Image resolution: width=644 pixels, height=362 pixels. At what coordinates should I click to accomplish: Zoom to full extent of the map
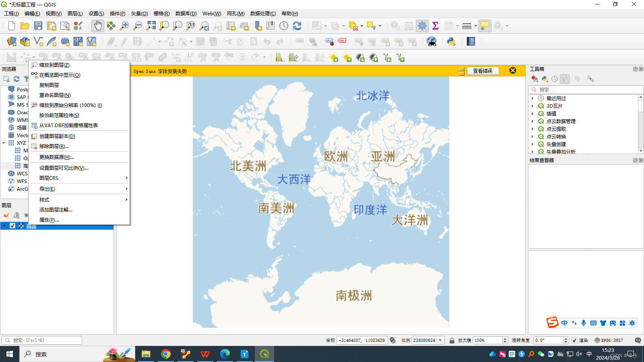coord(151,26)
